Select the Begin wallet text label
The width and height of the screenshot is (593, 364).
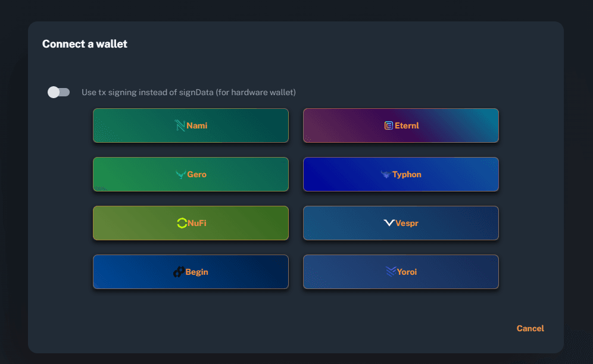tap(197, 272)
